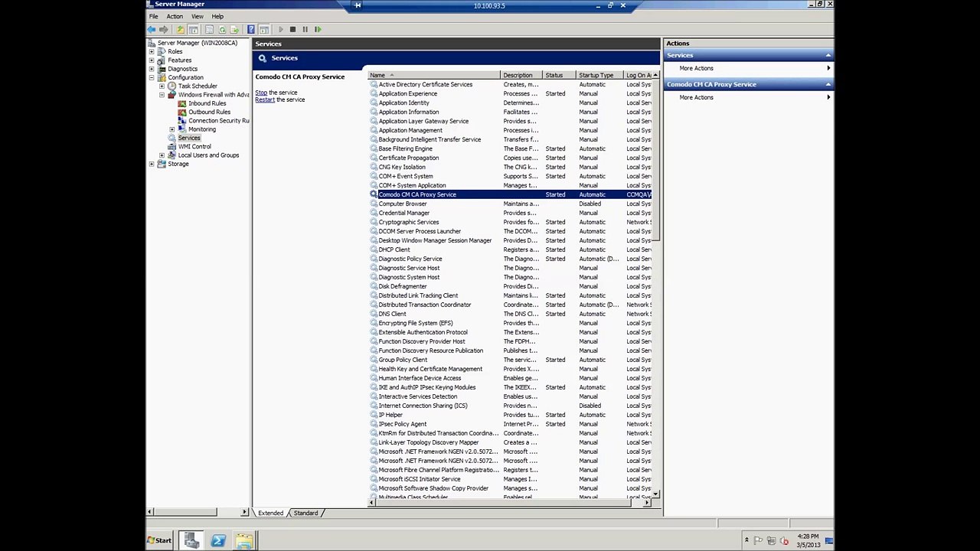
Task: Toggle Show/Hide Console Tree toolbar icon
Action: 194,29
